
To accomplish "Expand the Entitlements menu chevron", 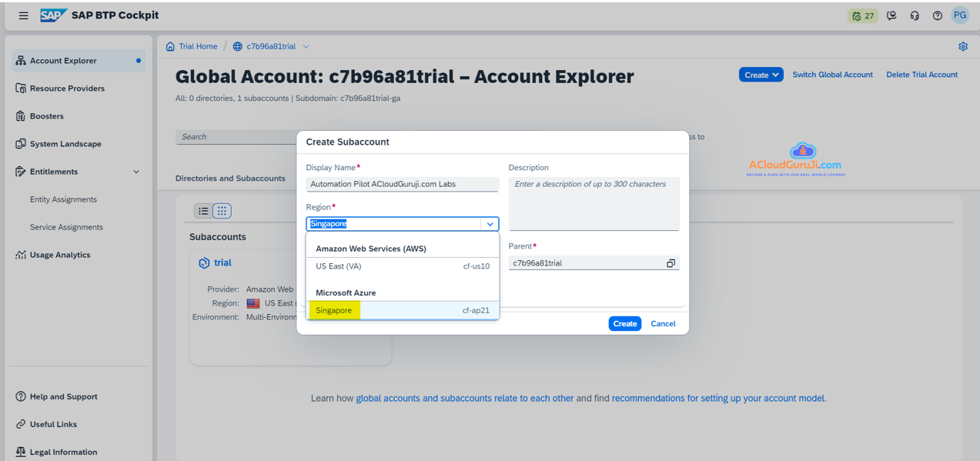I will click(x=136, y=172).
